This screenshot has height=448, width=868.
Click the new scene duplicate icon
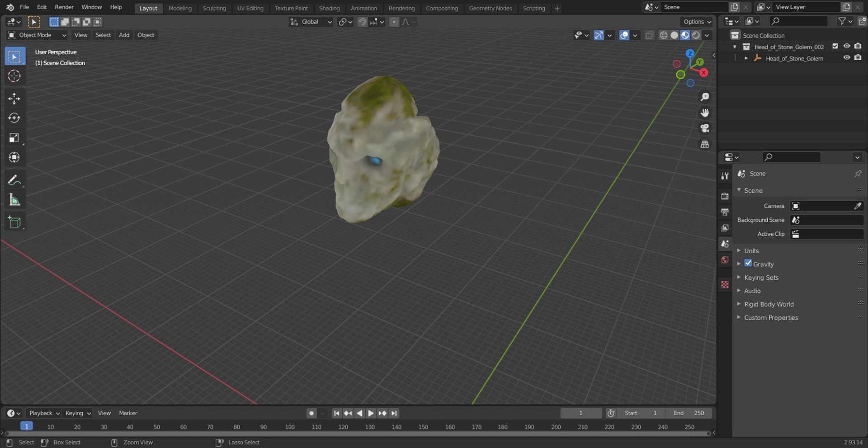point(734,7)
